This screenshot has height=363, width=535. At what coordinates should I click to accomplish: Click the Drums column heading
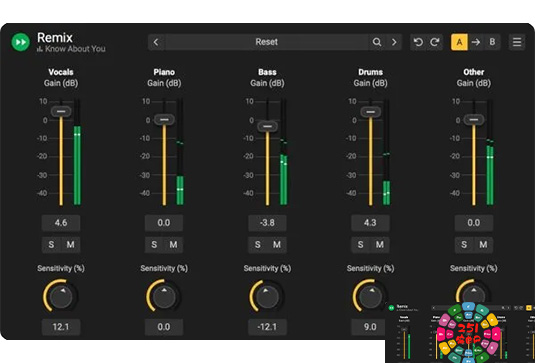pos(371,72)
